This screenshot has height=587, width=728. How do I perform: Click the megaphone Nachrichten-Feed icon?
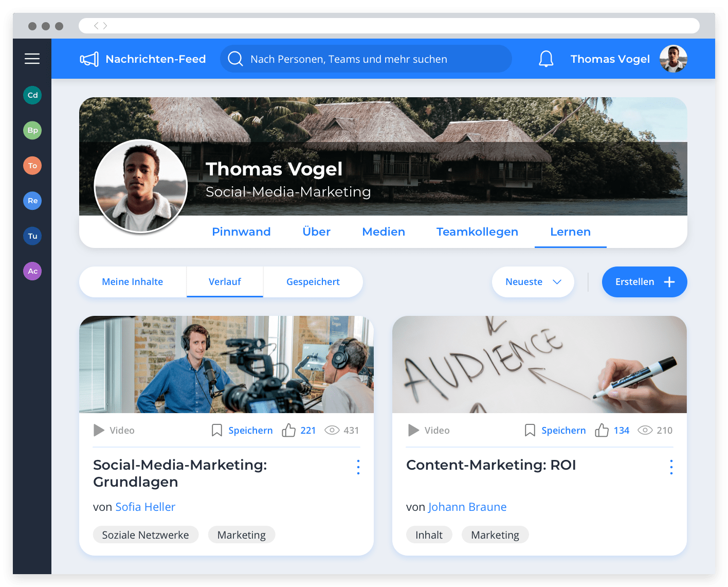click(x=89, y=59)
